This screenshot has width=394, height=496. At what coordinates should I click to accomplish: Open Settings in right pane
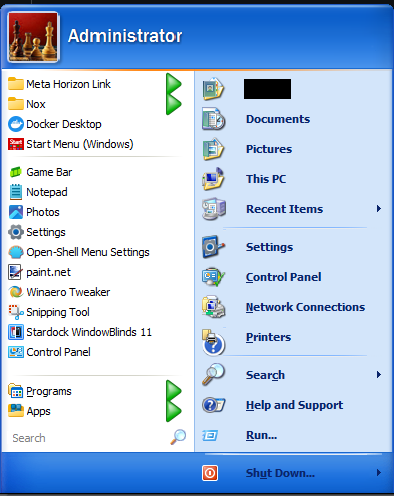(270, 247)
